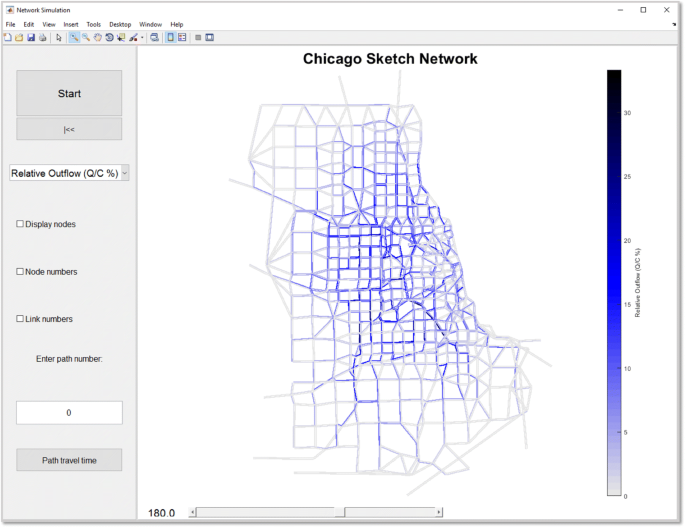
Task: Click the Link Plot toolbar icon
Action: pos(154,38)
